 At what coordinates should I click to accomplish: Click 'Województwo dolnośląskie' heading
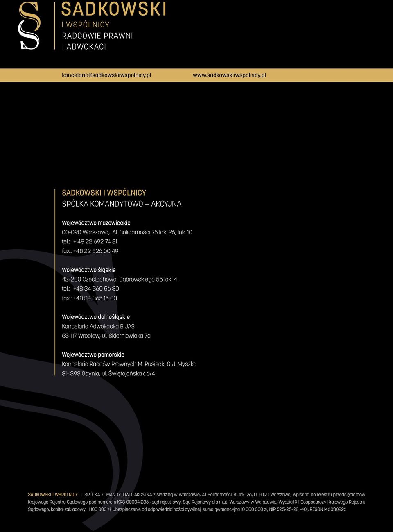(x=96, y=317)
